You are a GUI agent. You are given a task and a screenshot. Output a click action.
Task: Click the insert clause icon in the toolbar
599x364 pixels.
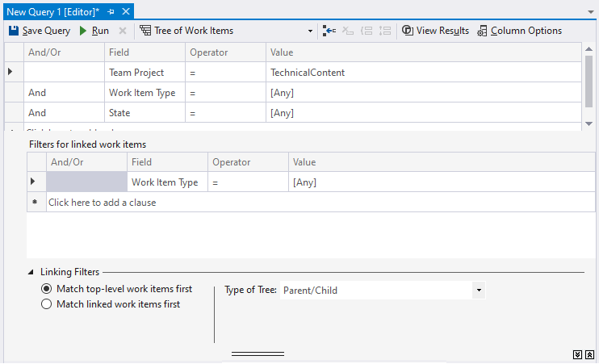(x=329, y=31)
